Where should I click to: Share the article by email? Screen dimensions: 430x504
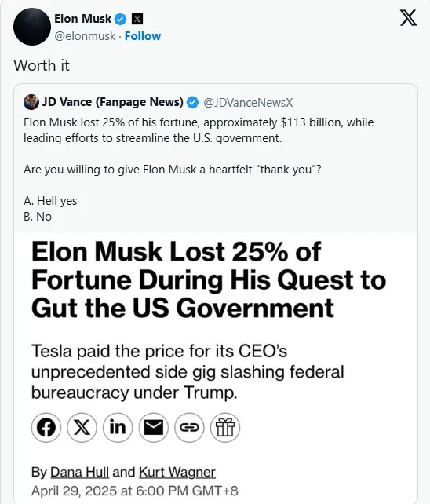pyautogui.click(x=154, y=428)
